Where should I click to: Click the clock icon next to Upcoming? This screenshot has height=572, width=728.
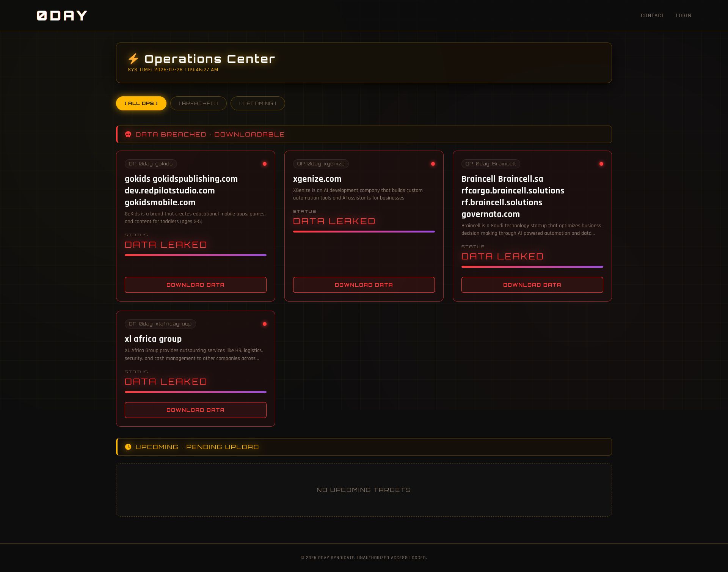pos(128,447)
